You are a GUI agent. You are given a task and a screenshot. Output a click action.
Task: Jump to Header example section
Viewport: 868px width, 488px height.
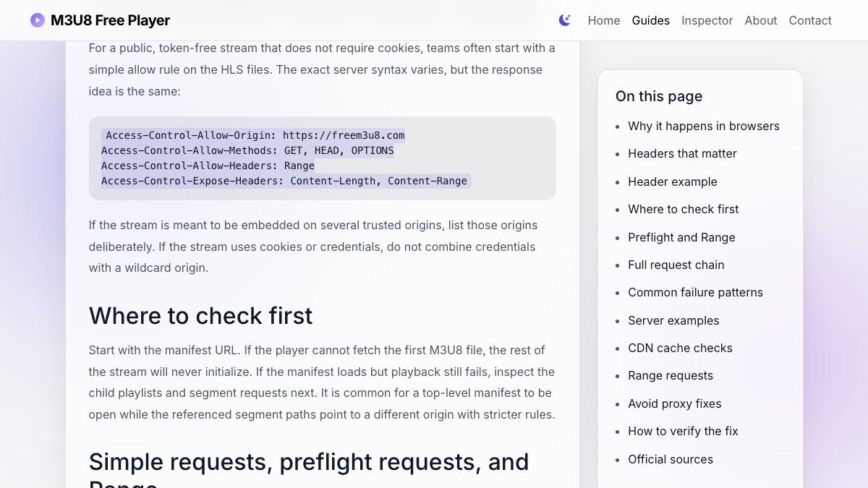[673, 181]
